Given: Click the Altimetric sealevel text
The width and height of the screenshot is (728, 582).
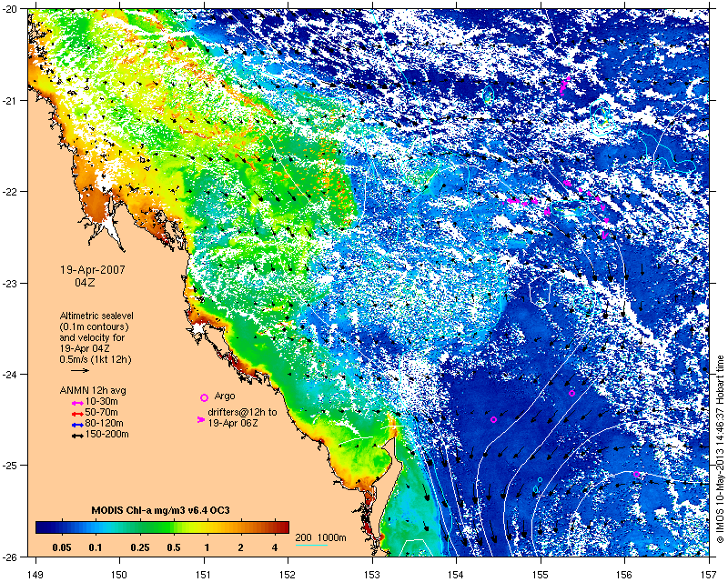Looking at the screenshot, I should click(96, 316).
